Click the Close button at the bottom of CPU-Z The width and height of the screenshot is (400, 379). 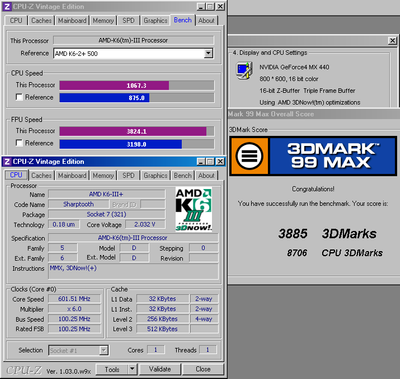pos(203,369)
